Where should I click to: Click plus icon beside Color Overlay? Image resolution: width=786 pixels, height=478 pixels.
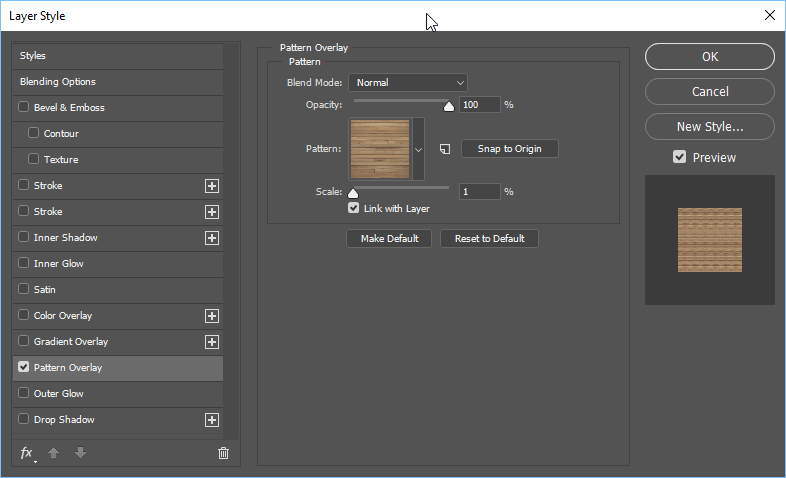[211, 316]
